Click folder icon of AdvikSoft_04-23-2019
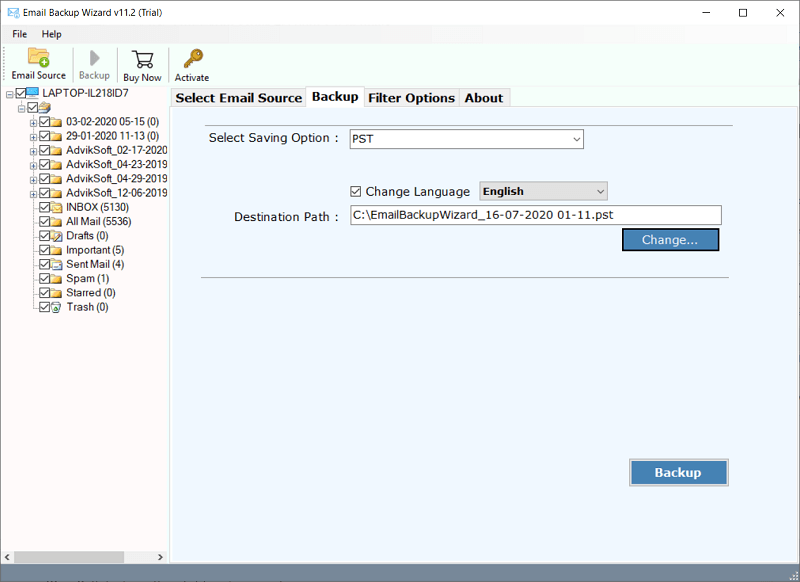This screenshot has height=582, width=800. 57,165
